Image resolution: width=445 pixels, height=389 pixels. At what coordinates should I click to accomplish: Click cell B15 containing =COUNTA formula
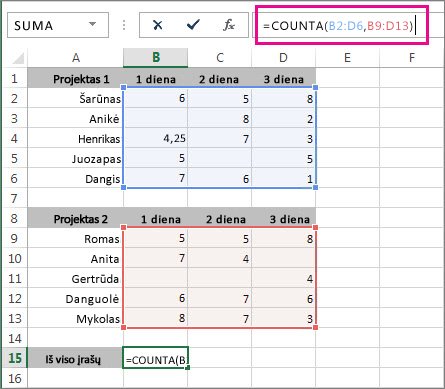coord(155,358)
